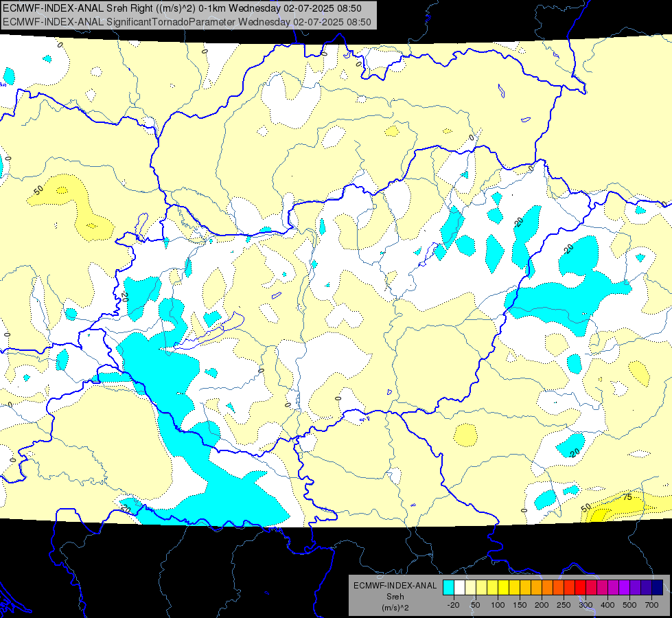672x618 pixels.
Task: Click the legend value -20
Action: (454, 605)
